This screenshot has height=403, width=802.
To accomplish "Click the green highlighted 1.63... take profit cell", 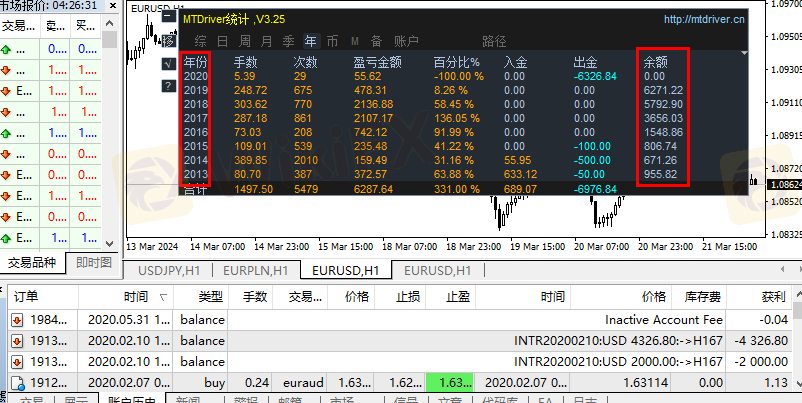I will pos(450,383).
